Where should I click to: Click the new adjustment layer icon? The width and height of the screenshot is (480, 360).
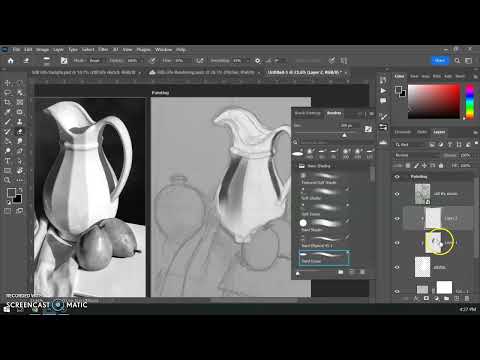coord(437,298)
